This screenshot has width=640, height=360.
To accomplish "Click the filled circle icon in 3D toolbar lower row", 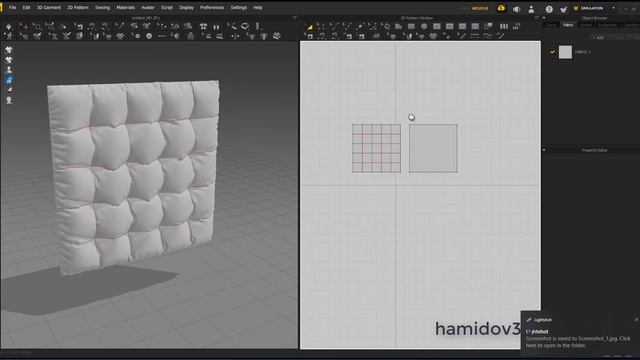I will point(149,36).
